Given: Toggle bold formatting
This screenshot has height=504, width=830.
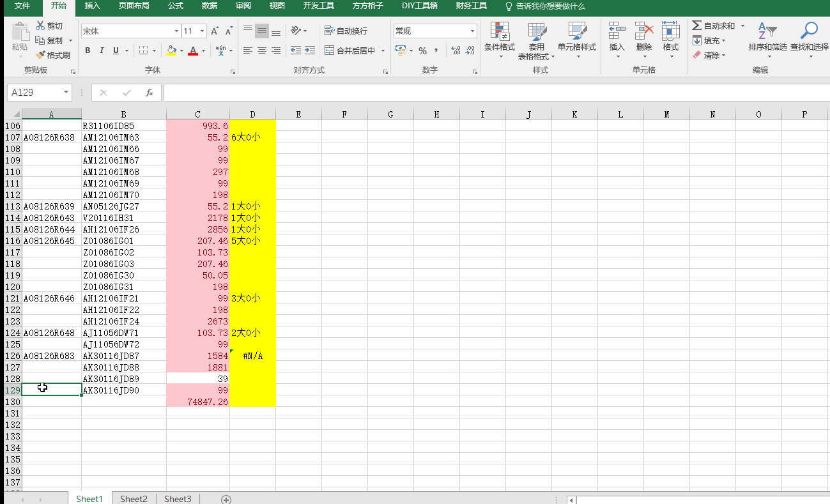Looking at the screenshot, I should point(88,50).
